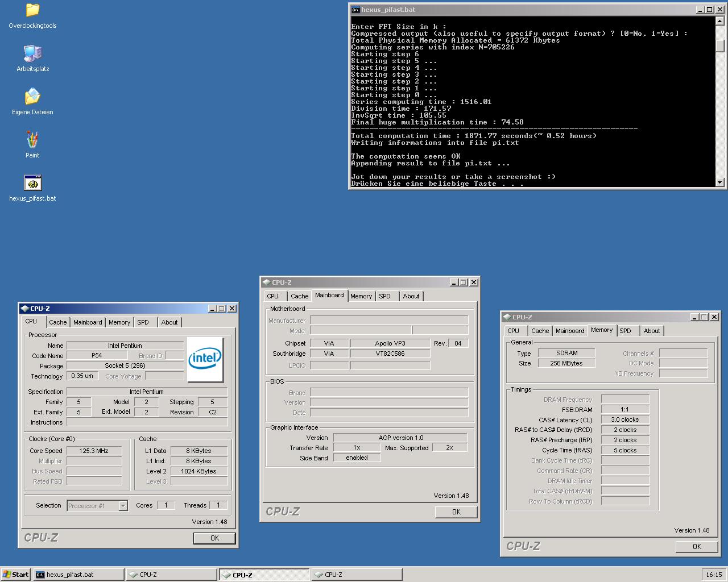
Task: Open Memory tab in CPU window
Action: click(x=119, y=322)
